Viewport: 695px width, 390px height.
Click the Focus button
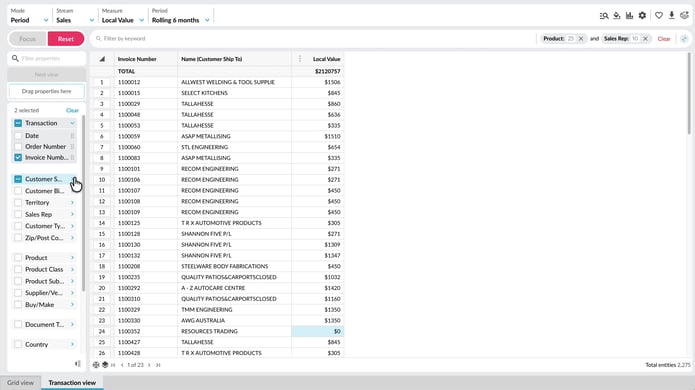click(27, 39)
